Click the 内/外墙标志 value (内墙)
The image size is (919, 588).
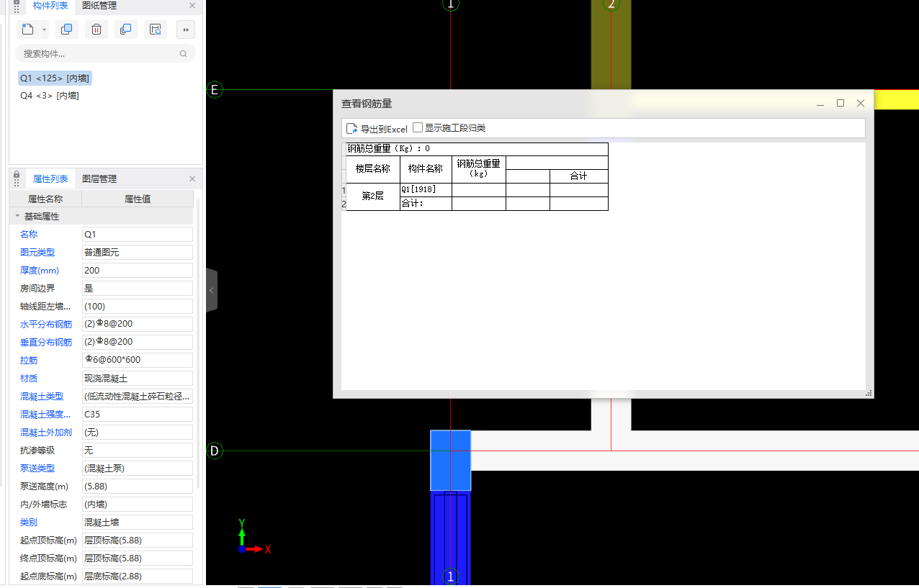[x=138, y=504]
